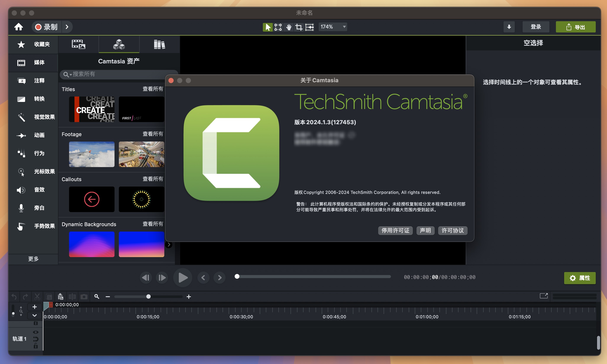Open the 视觉效果 visual effects tab
The height and width of the screenshot is (364, 607).
[33, 117]
